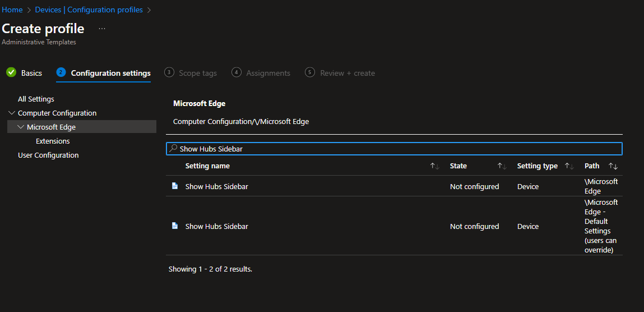Click the Administrative Templates subtitle
644x312 pixels.
click(39, 42)
